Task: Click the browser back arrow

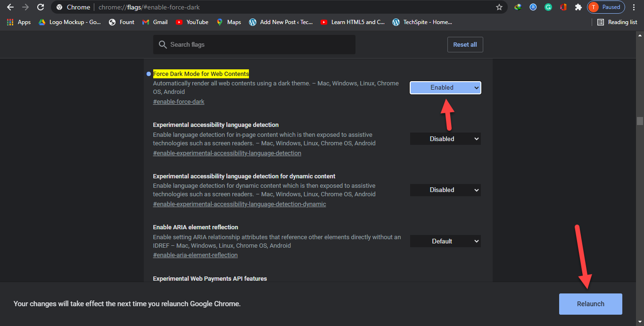Action: coord(10,7)
